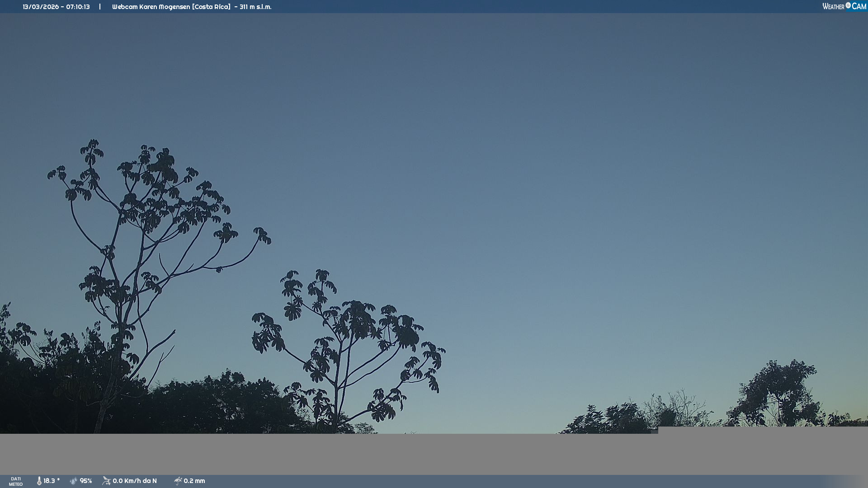Click the 13/03/2026 date stamp
Viewport: 868px width, 488px height.
(x=41, y=7)
